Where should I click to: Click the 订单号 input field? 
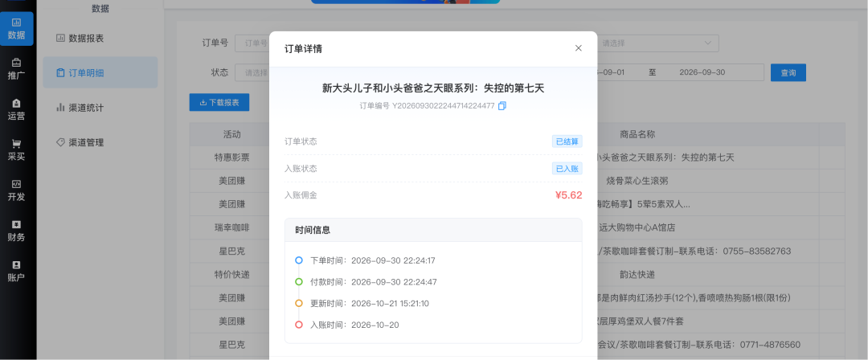pyautogui.click(x=252, y=43)
